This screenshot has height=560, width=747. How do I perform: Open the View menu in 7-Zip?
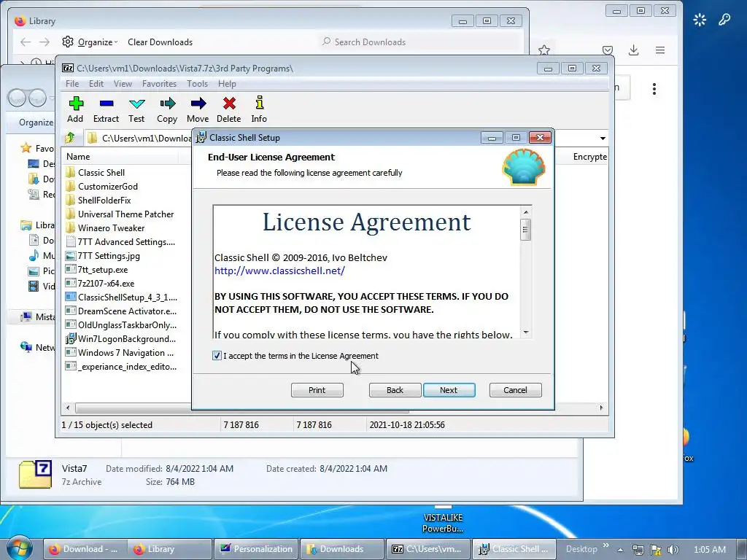tap(123, 83)
